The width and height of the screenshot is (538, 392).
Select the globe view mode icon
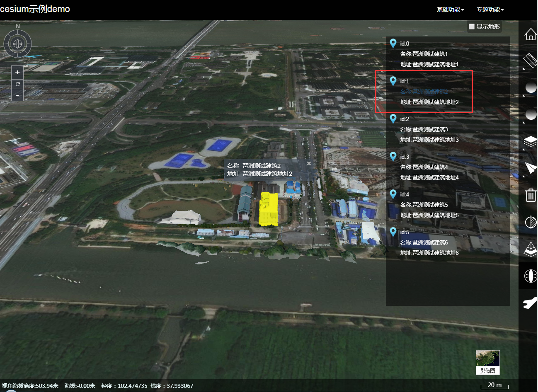(x=531, y=276)
